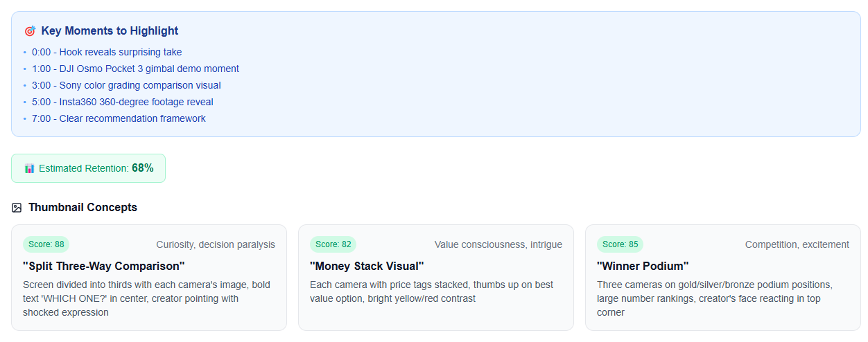Select the "Split Three-Way Comparison" concept title
Image resolution: width=868 pixels, height=342 pixels.
coord(104,266)
